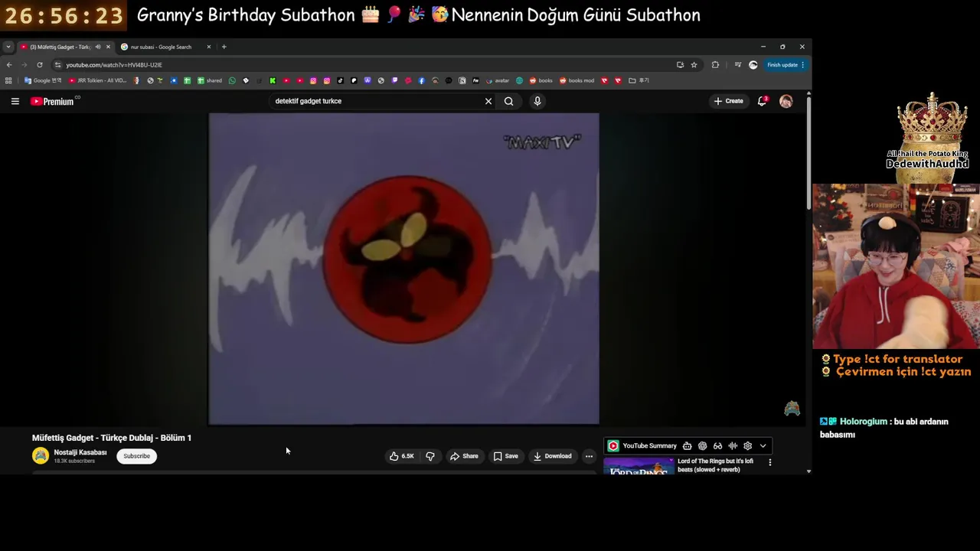Switch to the nur subasi Google Search tab

click(x=161, y=47)
